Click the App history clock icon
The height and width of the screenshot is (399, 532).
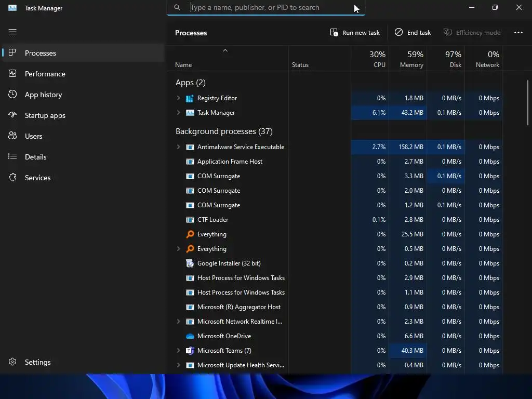(12, 95)
